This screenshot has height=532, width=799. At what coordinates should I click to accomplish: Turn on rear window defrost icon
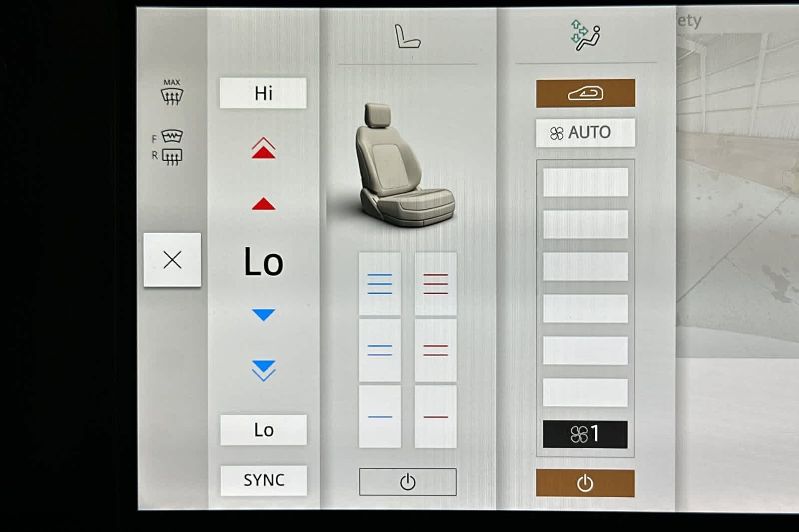172,157
